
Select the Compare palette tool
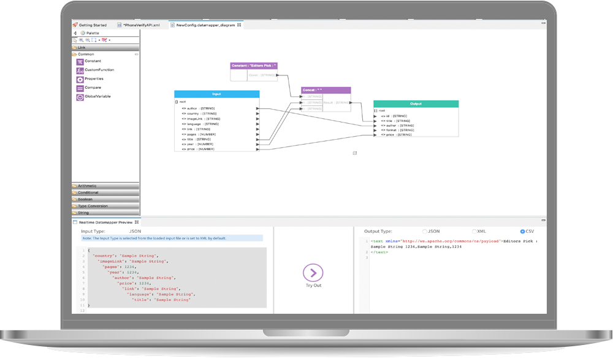tap(89, 88)
